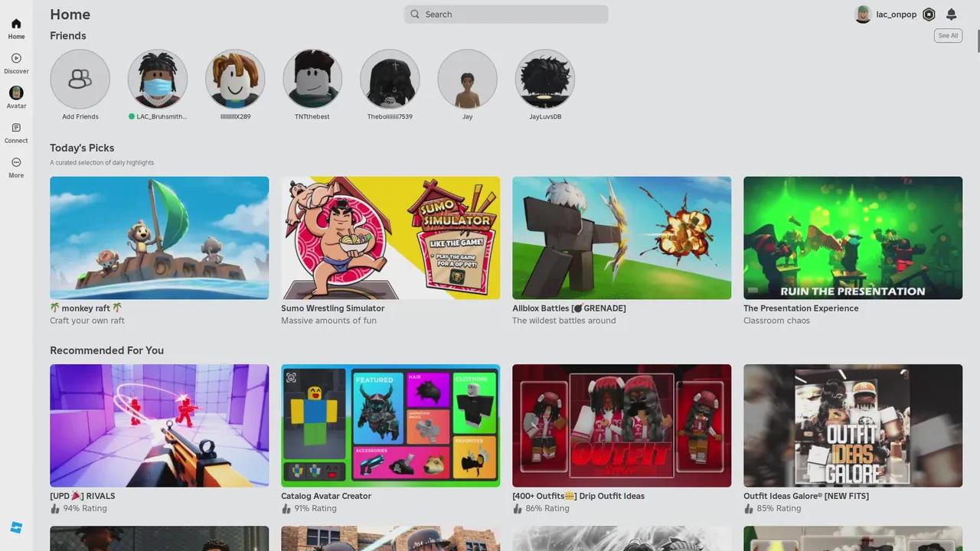Viewport: 980px width, 551px height.
Task: Open the notifications bell
Action: [x=951, y=15]
